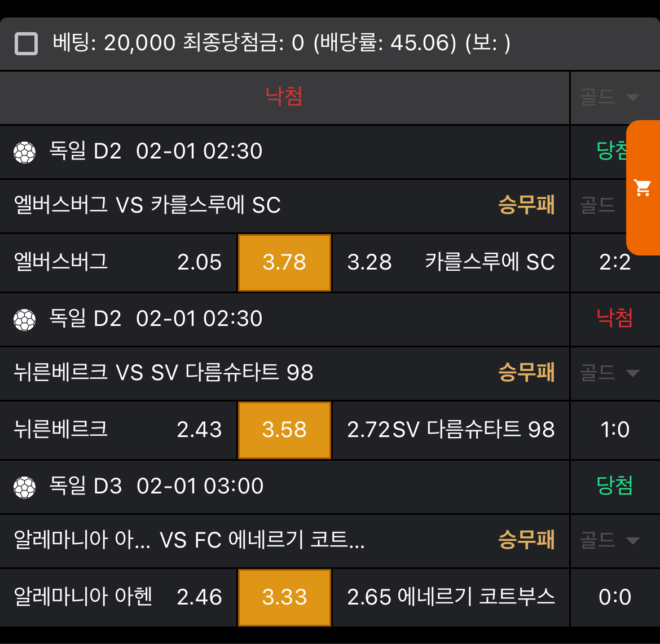Select the 3.33 draw odds
This screenshot has width=660, height=644.
(284, 597)
